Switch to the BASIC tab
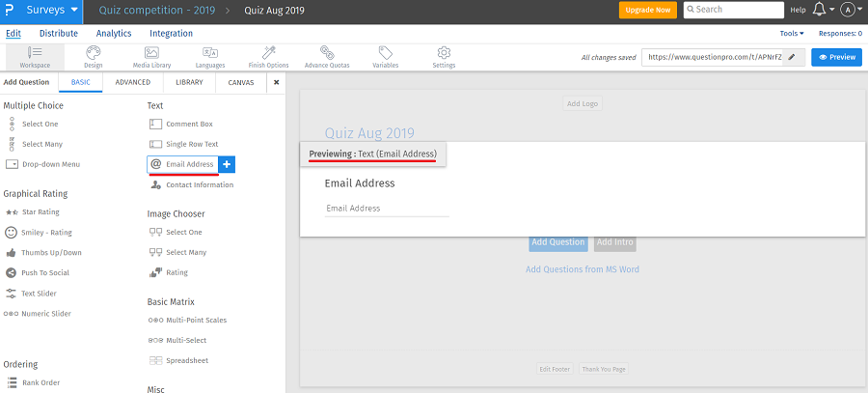 click(x=81, y=82)
